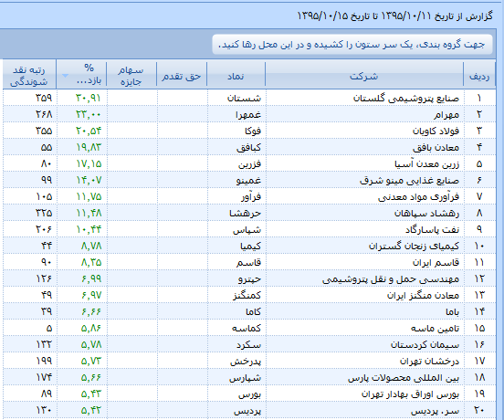Select company قاسم ایران
504x420 pixels.
click(x=436, y=263)
